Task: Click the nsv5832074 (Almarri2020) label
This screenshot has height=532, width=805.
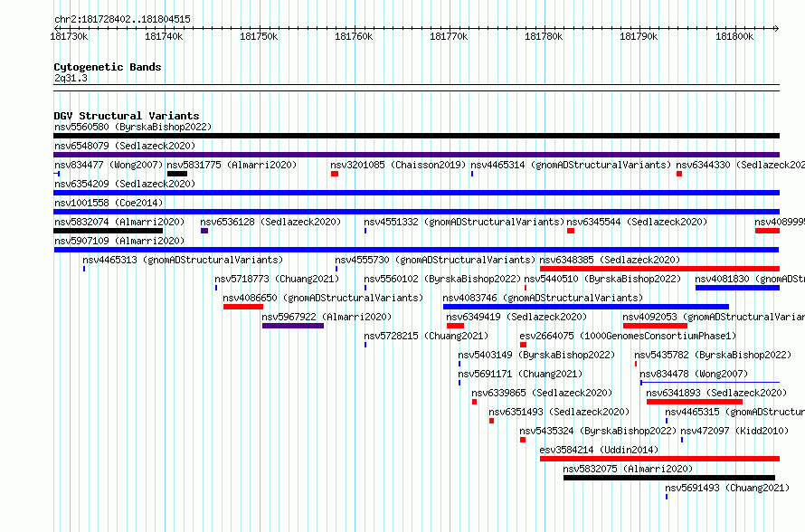Action: click(119, 222)
